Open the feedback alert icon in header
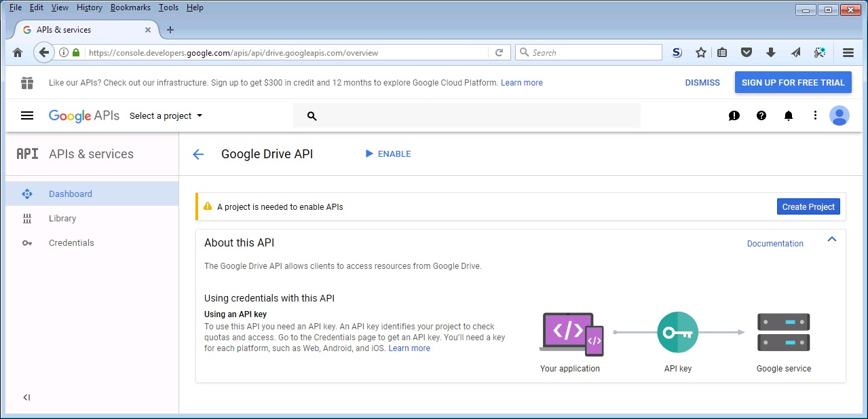Viewport: 868px width, 419px height. click(734, 116)
